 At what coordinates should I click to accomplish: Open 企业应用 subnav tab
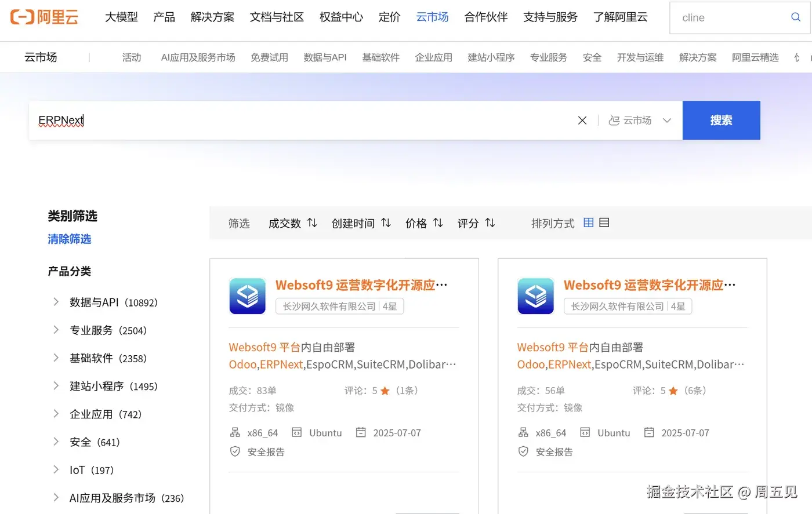click(433, 57)
